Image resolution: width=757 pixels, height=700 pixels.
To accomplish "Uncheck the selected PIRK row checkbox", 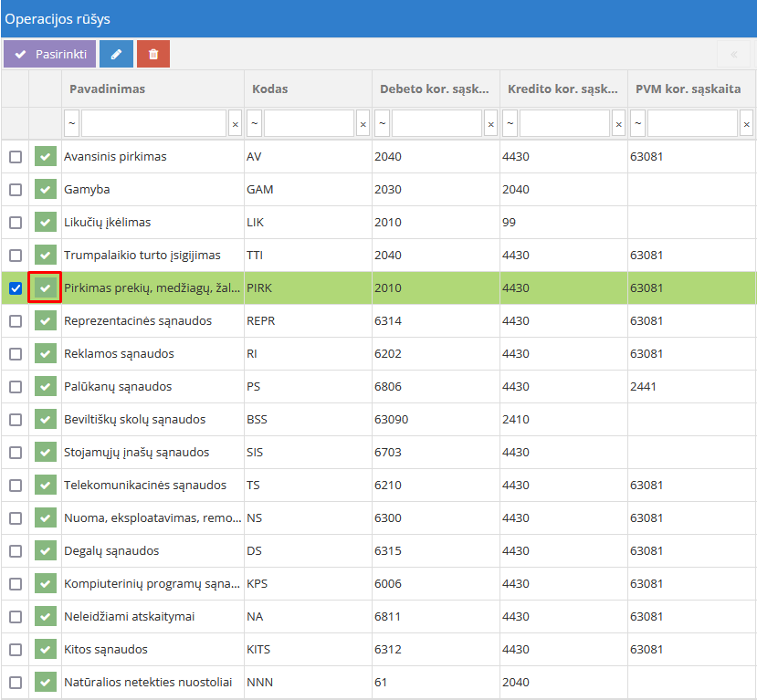I will coord(16,288).
